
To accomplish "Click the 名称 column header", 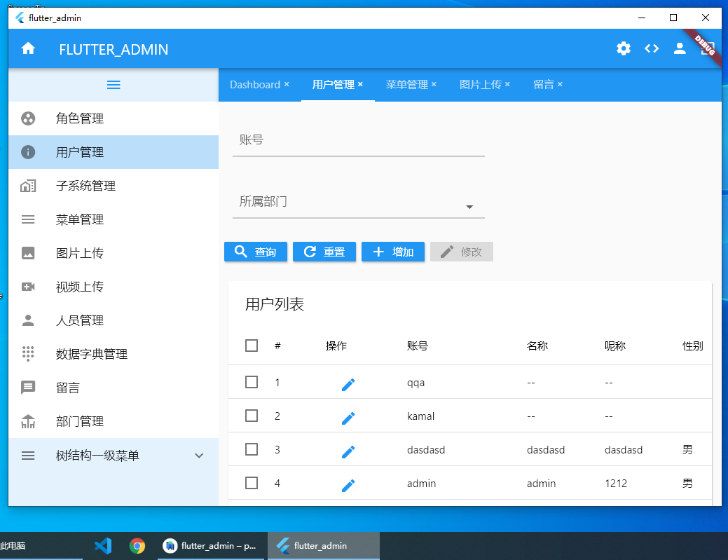I will click(537, 346).
